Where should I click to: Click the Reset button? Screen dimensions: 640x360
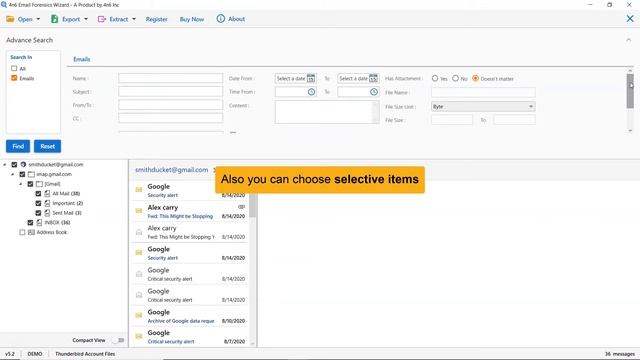(47, 146)
